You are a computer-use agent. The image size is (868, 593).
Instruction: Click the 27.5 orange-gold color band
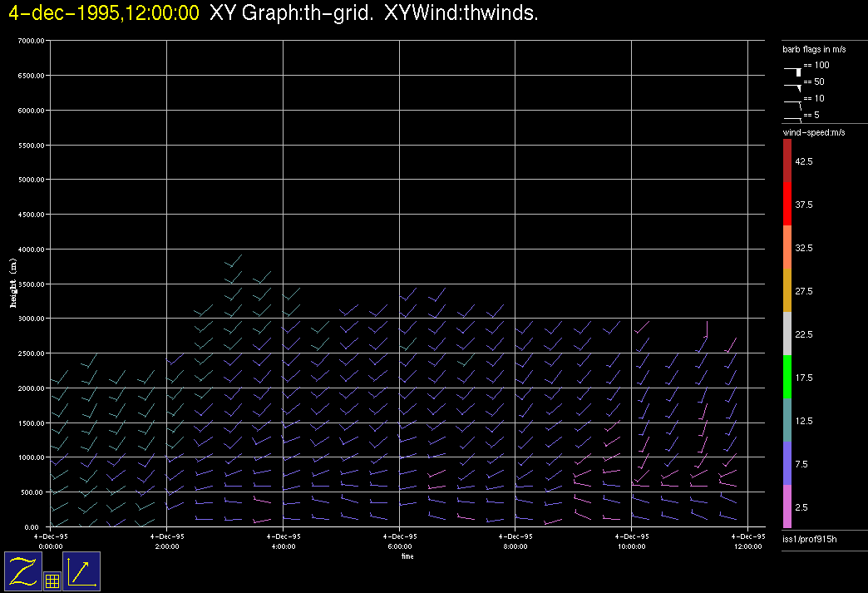[787, 290]
